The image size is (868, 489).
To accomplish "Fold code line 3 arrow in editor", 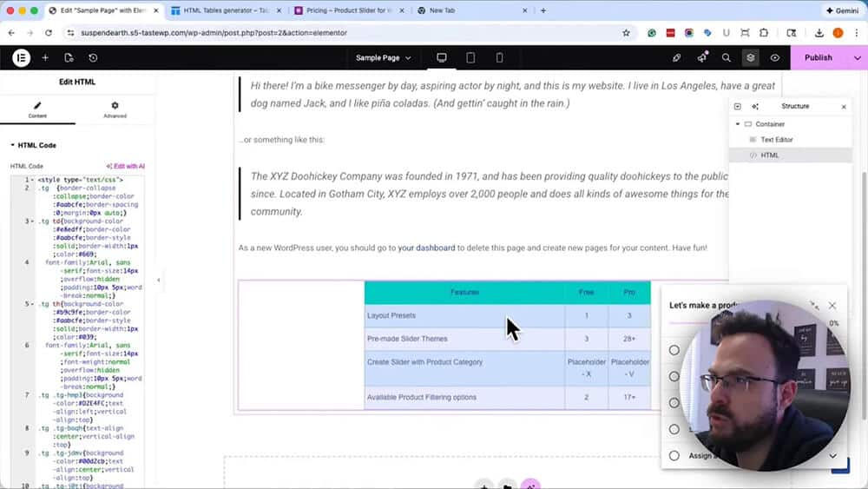I will coord(32,221).
